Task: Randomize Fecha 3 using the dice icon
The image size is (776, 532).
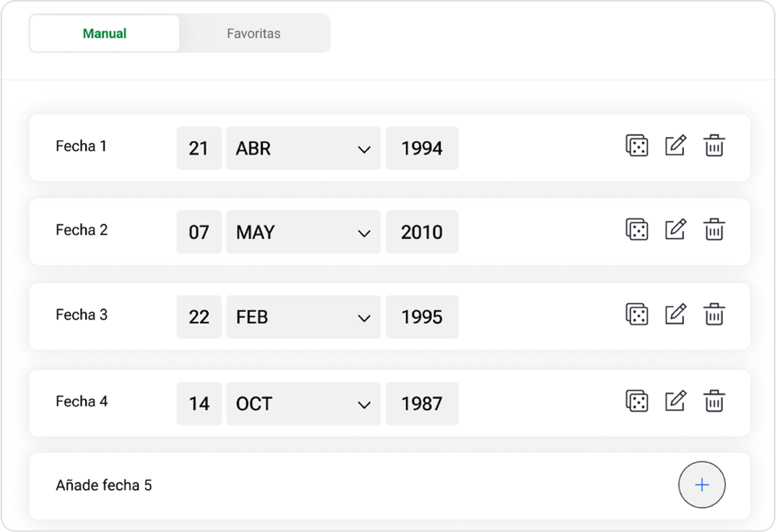Action: click(x=637, y=314)
